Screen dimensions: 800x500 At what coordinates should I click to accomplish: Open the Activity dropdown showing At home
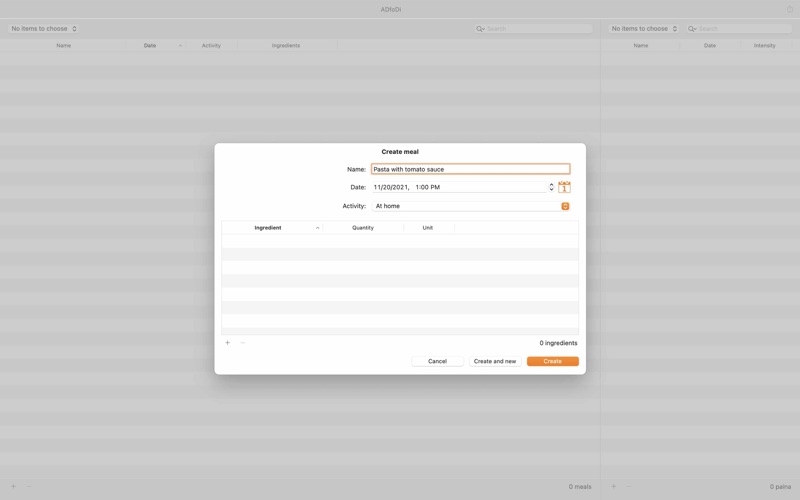470,206
